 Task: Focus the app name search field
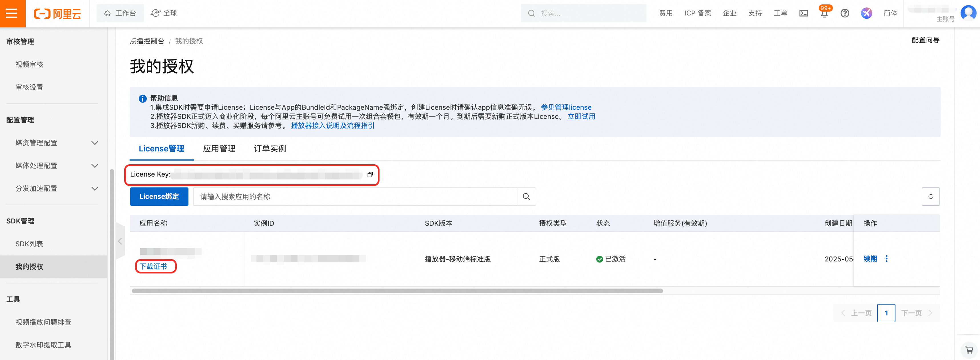pos(355,196)
